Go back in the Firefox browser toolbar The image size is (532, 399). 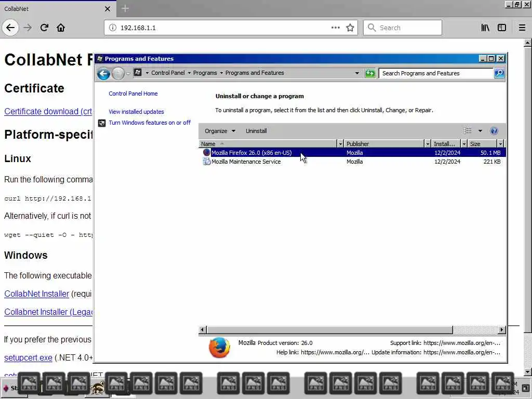point(10,28)
